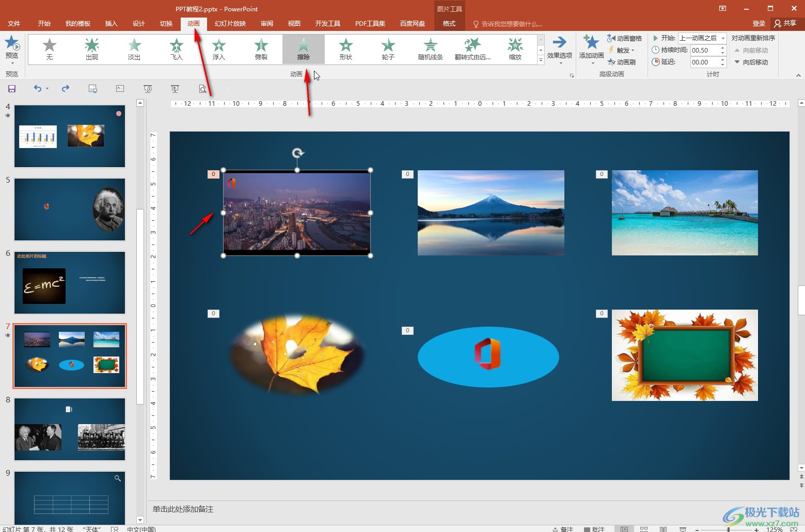Toggle Notes (备注) in status bar
This screenshot has width=805, height=532.
tap(563, 529)
